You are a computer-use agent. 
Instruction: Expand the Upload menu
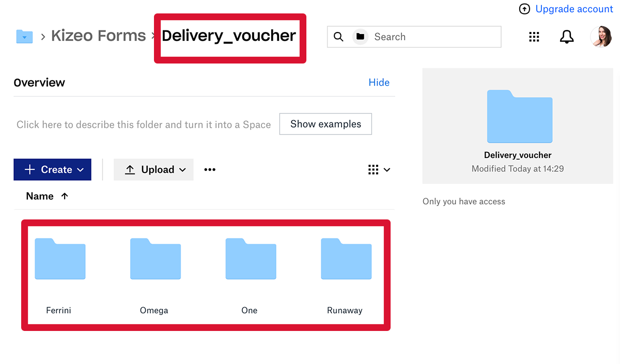[153, 169]
